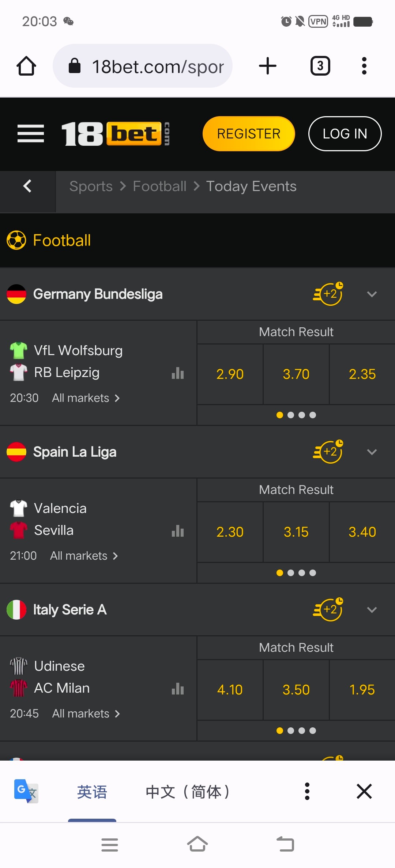Screen dimensions: 395x868
Task: Switch translation to 中文（简体）
Action: 188,792
